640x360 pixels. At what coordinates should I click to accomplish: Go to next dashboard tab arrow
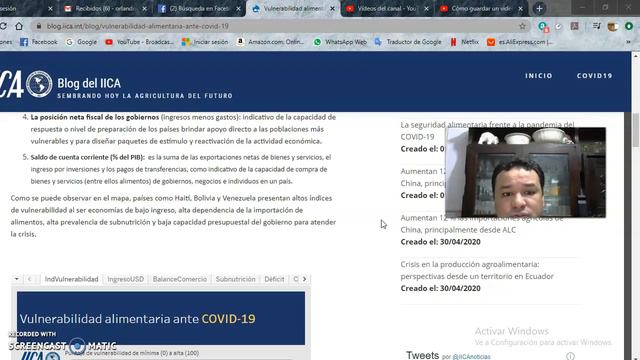304,279
